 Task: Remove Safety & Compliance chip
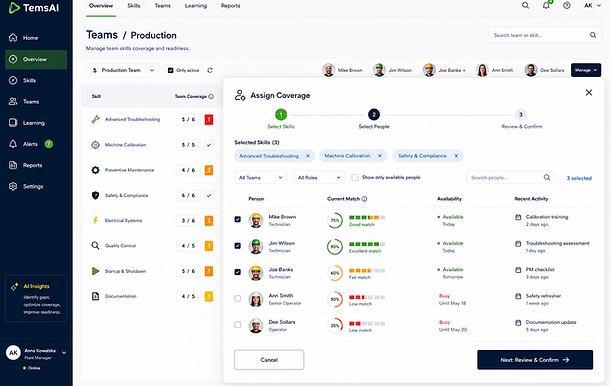pos(456,156)
